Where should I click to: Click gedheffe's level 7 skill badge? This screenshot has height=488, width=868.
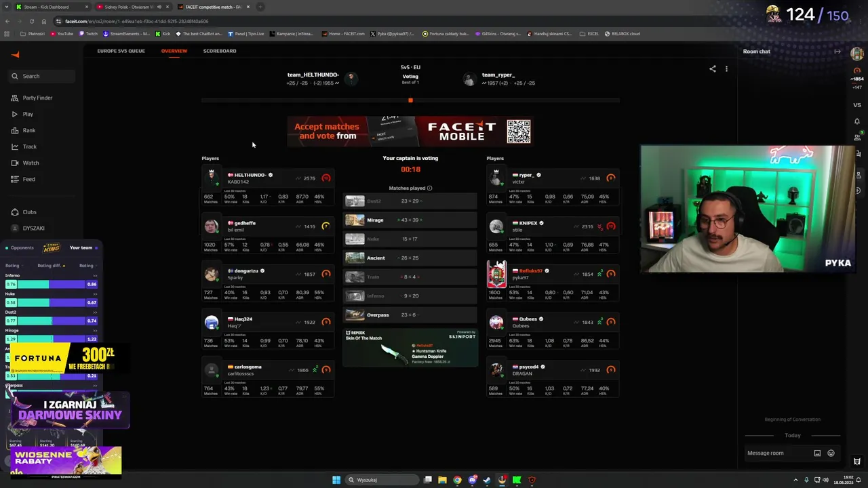(x=326, y=226)
